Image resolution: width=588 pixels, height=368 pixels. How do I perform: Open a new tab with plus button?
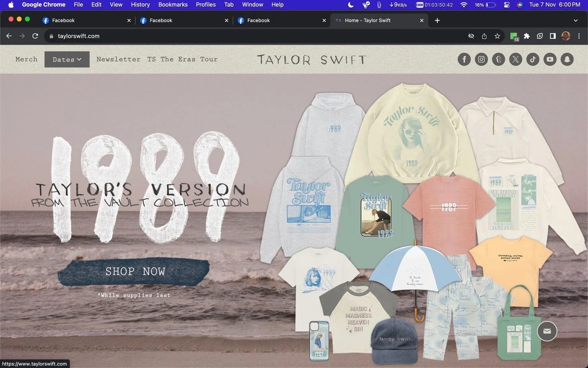pos(437,20)
